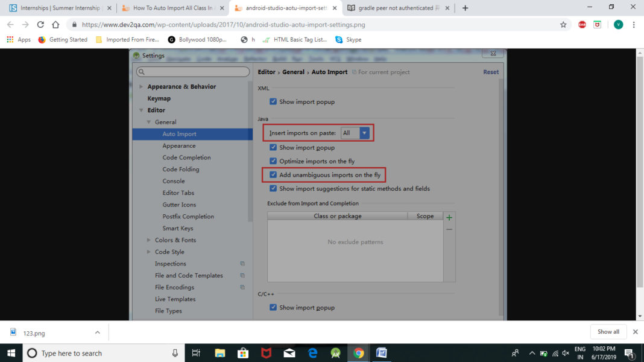Collapse the Appearance & Behavior tree node
Screen dimensions: 644x362
coord(140,86)
